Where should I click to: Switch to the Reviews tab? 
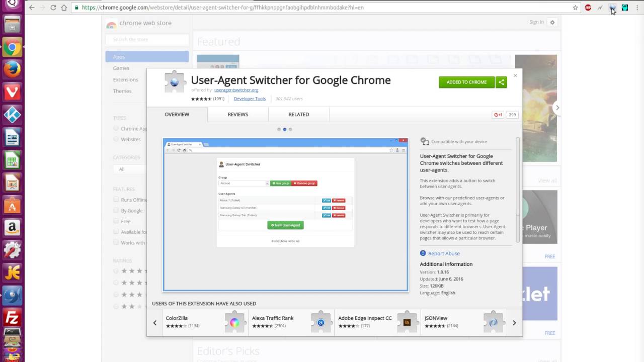pyautogui.click(x=238, y=115)
